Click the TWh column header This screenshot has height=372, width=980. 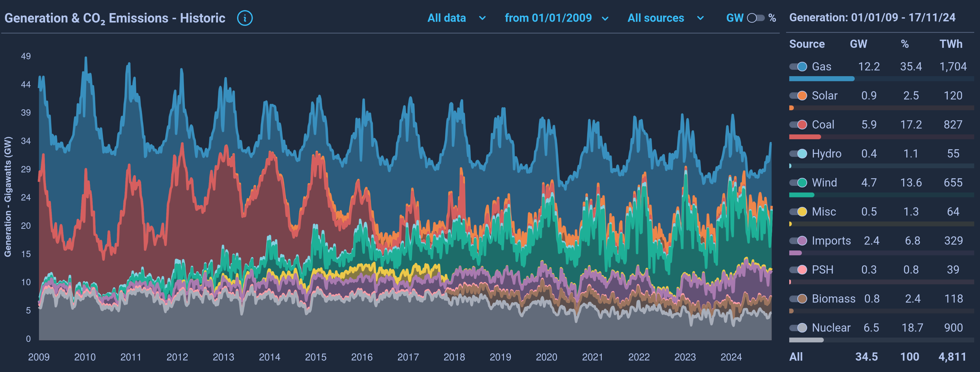[x=951, y=44]
